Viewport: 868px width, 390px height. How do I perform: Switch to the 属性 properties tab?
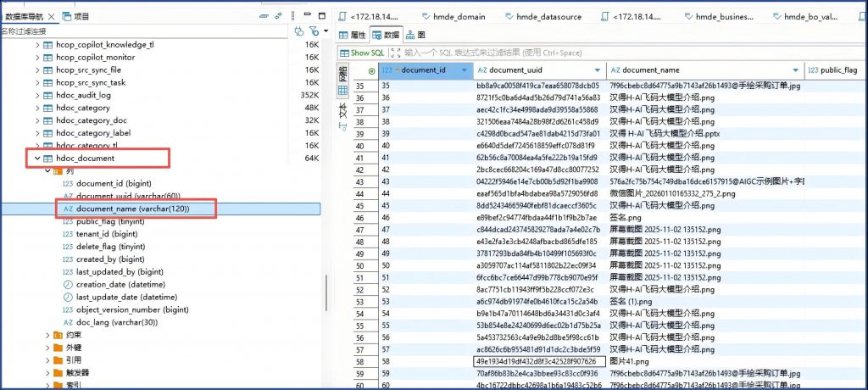(x=352, y=35)
